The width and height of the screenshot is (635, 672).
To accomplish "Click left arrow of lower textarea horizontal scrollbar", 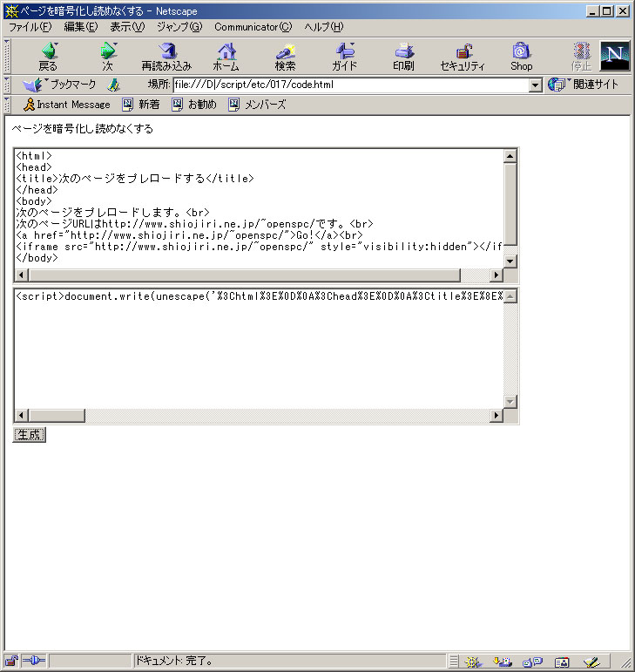I will (22, 415).
